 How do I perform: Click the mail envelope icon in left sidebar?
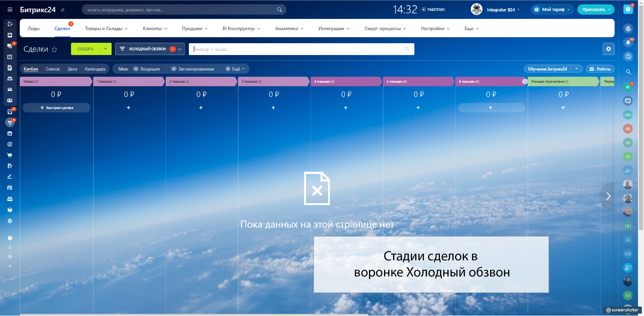[10, 89]
